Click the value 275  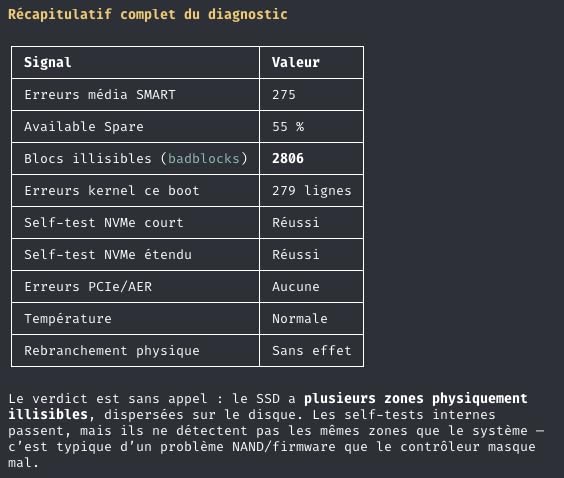284,95
